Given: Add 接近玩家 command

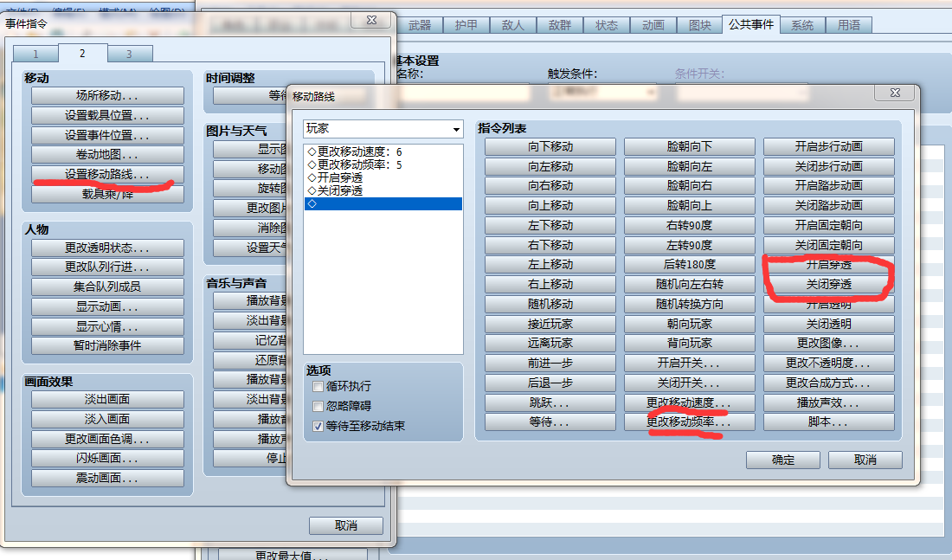Looking at the screenshot, I should click(x=550, y=324).
